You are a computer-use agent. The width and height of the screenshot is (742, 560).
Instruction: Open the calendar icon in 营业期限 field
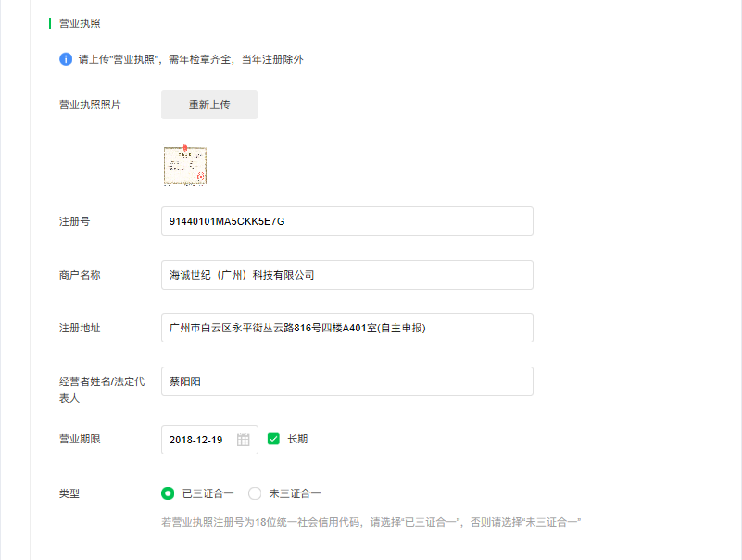pyautogui.click(x=244, y=440)
